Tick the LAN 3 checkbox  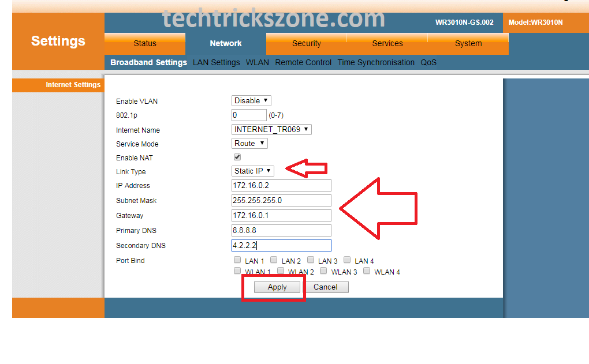coord(311,260)
